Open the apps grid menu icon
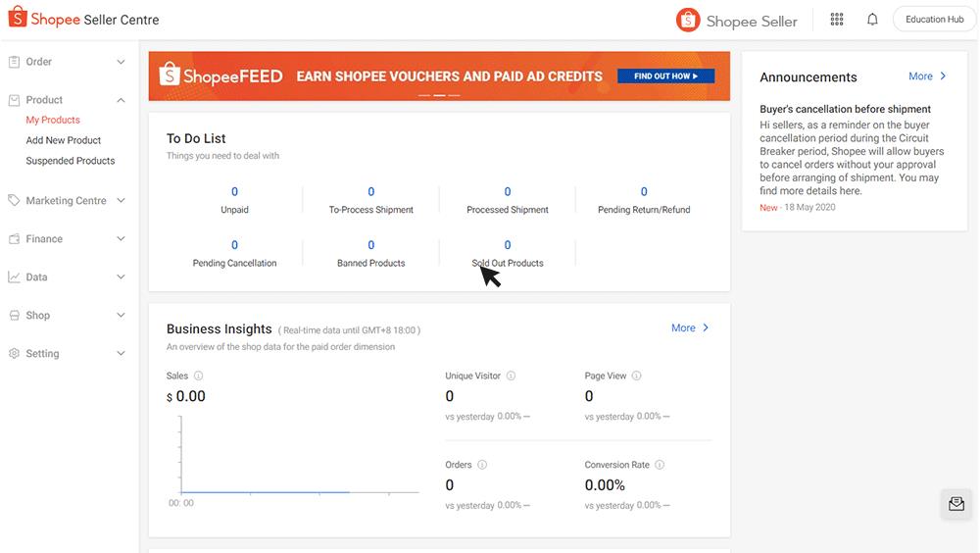 click(x=837, y=20)
